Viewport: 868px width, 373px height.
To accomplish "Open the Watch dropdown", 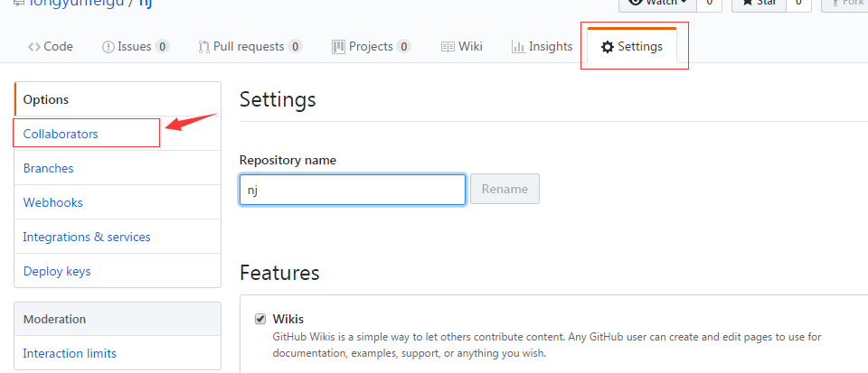I will tap(657, 4).
